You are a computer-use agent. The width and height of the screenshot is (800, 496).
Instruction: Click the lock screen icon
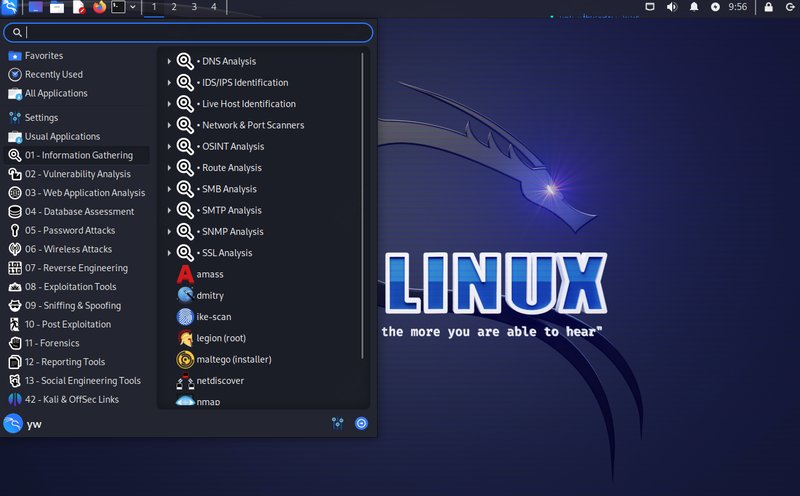click(x=768, y=7)
